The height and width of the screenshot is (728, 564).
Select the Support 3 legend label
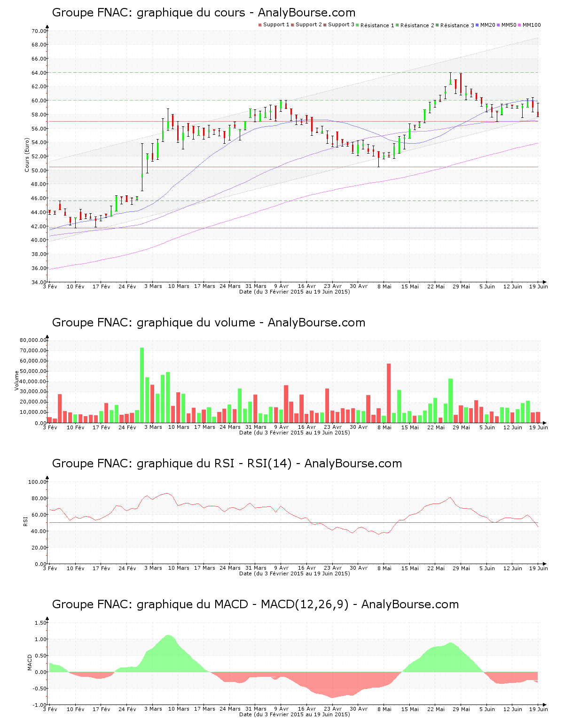(341, 25)
